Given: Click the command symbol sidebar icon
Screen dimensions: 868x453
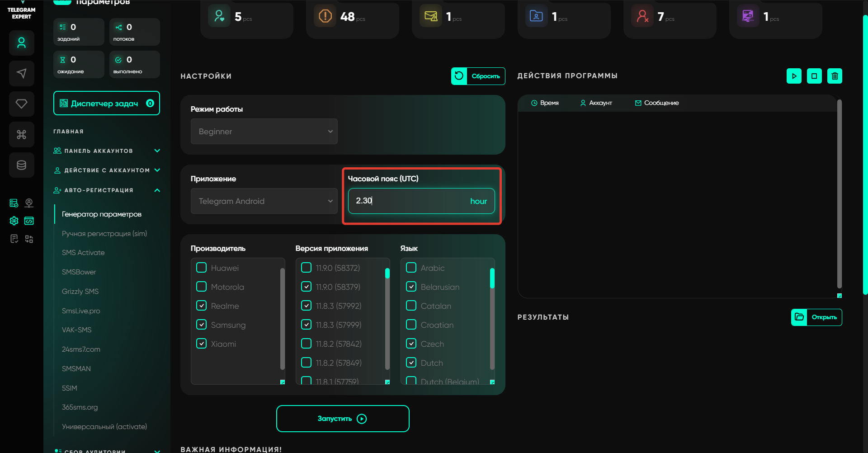Looking at the screenshot, I should [x=21, y=134].
